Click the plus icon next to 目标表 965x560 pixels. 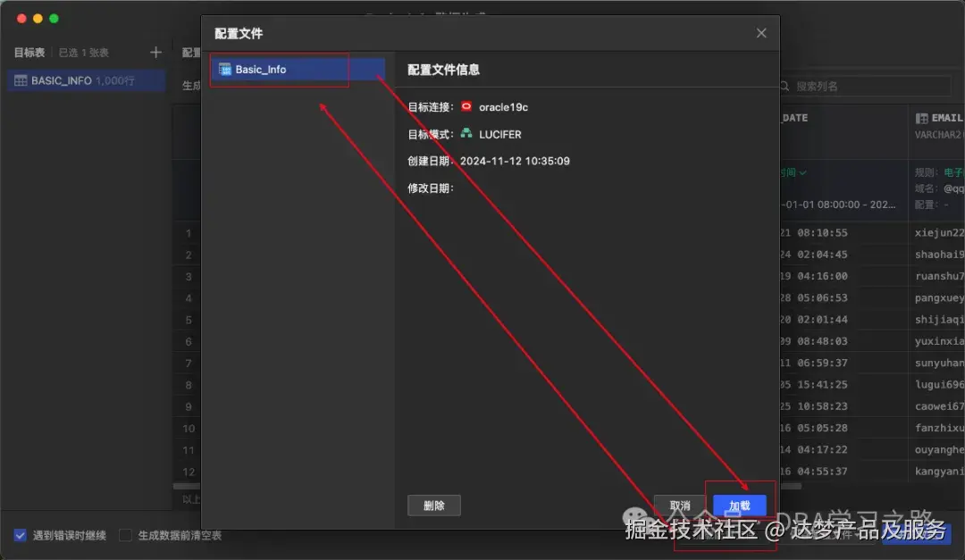[x=155, y=52]
